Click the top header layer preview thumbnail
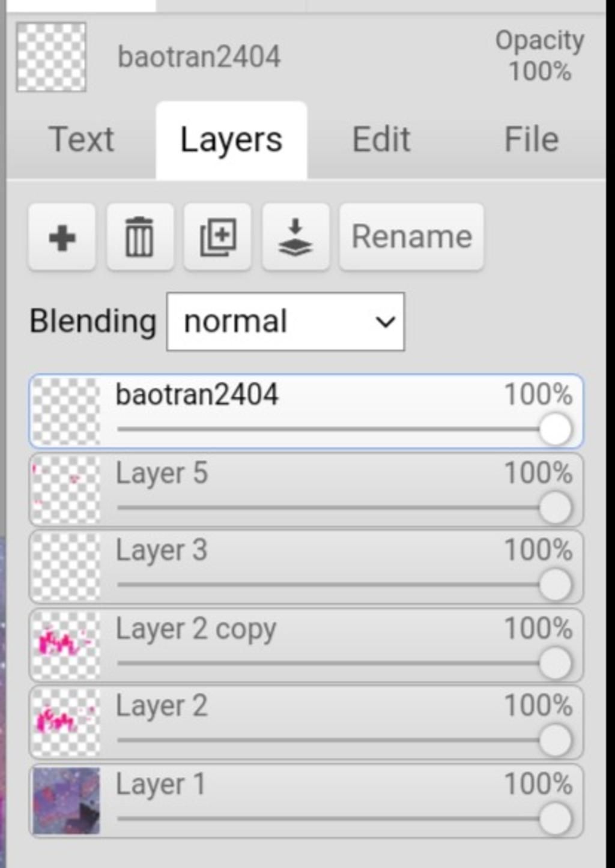The width and height of the screenshot is (615, 868). coord(51,57)
